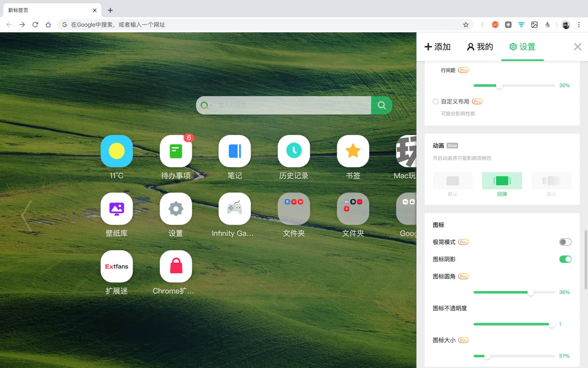Click the Pro badge next to 图标大小
The width and height of the screenshot is (588, 368).
(x=463, y=340)
